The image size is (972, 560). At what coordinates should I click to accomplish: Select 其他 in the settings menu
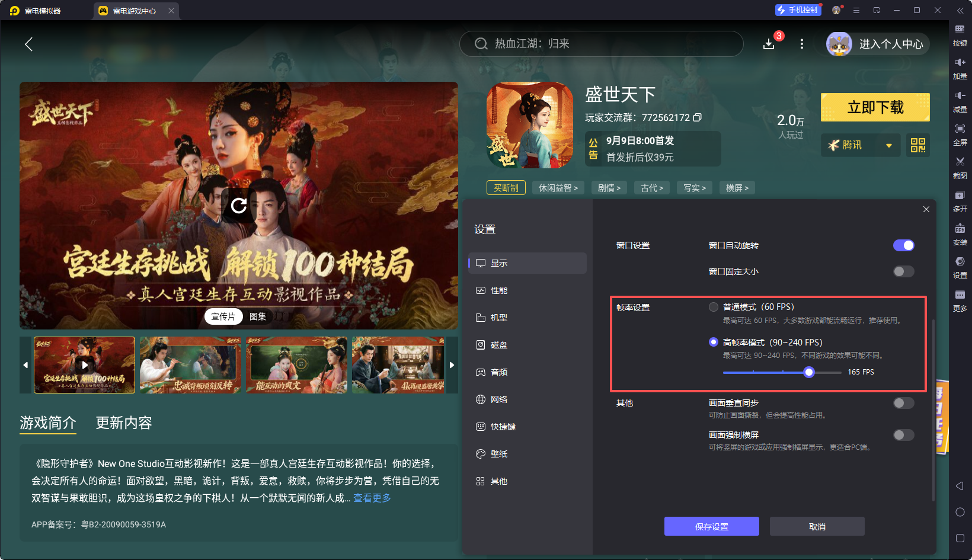tap(527, 481)
